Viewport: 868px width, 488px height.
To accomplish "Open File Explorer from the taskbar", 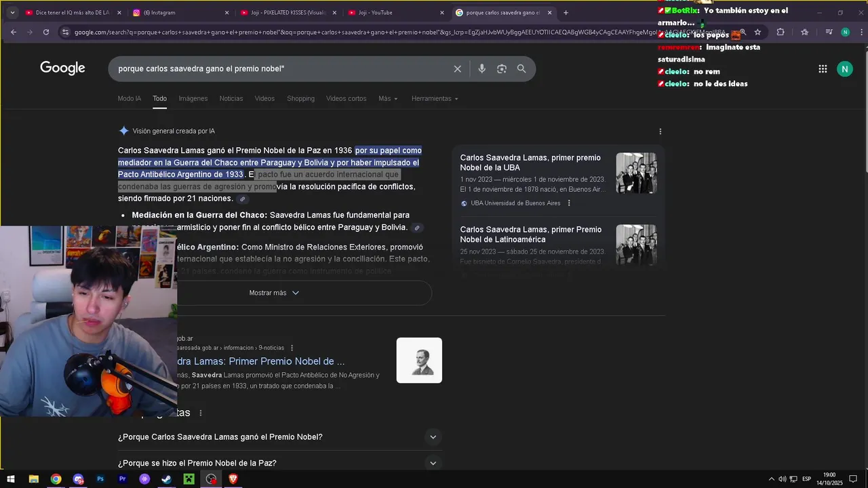I will [33, 479].
